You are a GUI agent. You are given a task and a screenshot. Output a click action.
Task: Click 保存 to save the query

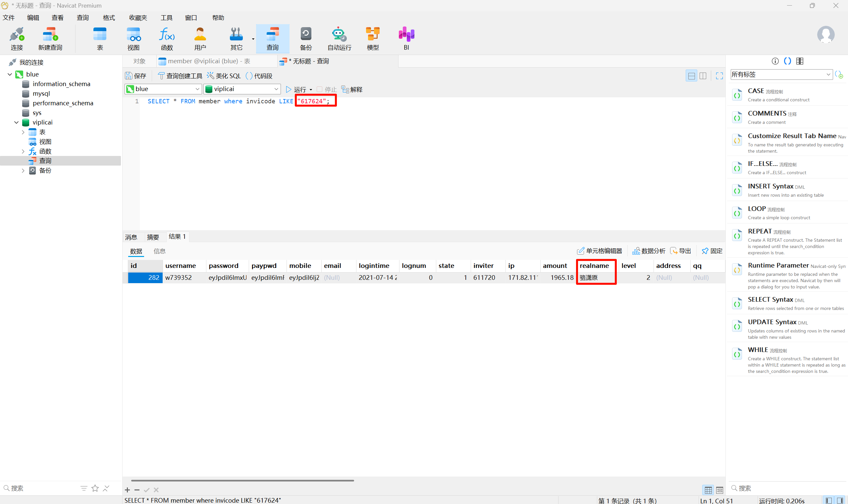coord(135,76)
